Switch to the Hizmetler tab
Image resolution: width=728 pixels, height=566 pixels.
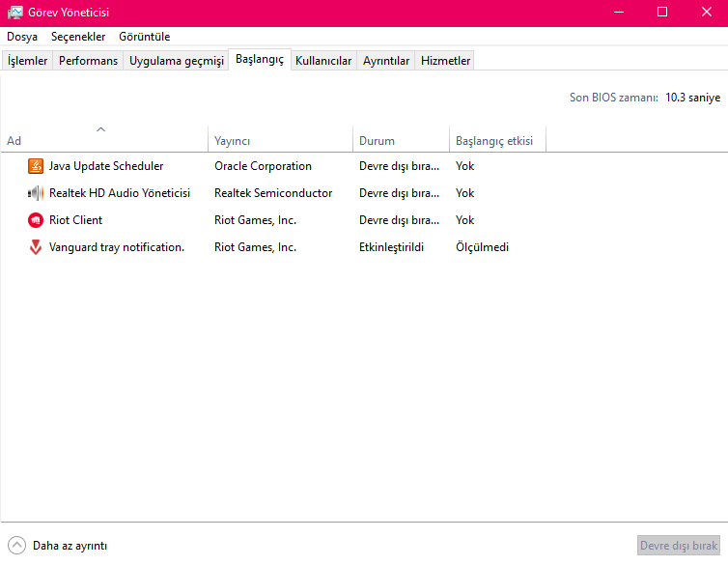pos(445,61)
